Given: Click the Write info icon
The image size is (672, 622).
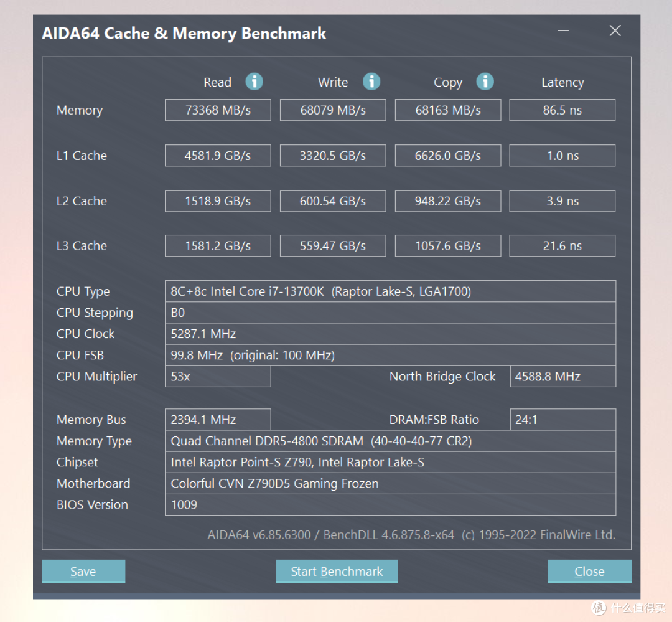Looking at the screenshot, I should coord(371,82).
